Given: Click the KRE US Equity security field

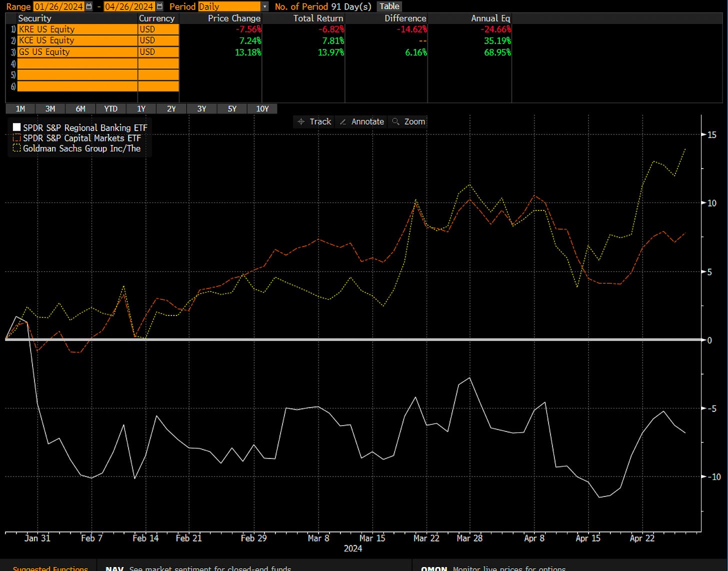Looking at the screenshot, I should coord(77,29).
